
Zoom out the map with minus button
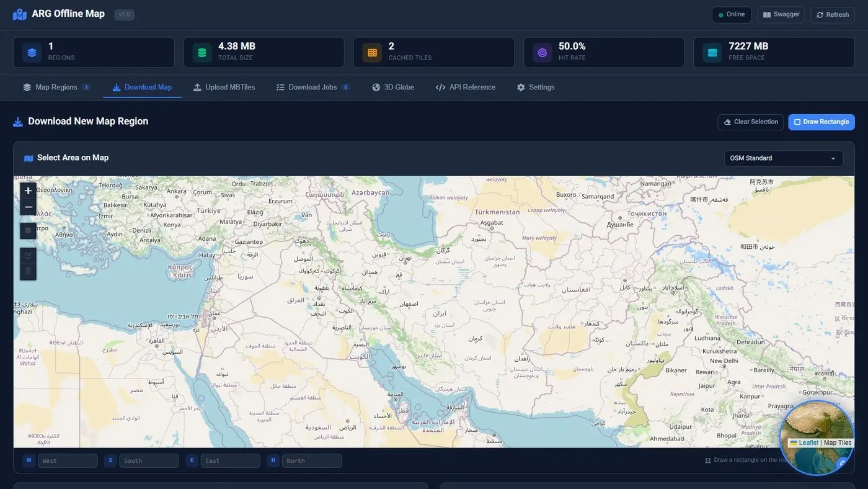29,207
